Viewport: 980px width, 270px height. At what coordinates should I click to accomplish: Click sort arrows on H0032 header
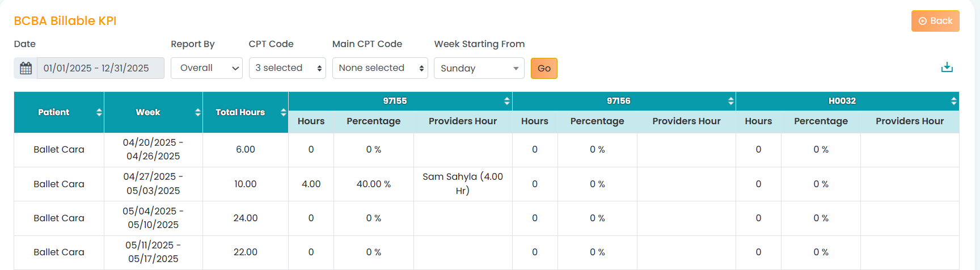[x=953, y=101]
